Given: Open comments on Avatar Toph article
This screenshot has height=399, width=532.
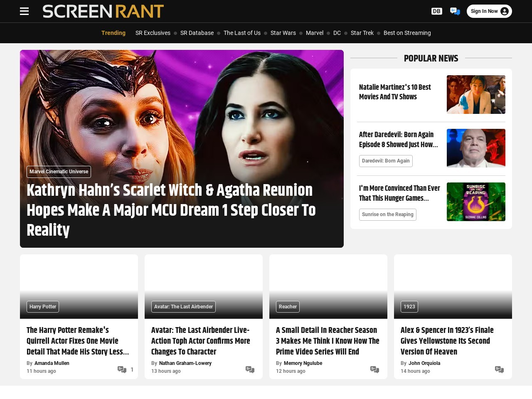Looking at the screenshot, I should [250, 369].
